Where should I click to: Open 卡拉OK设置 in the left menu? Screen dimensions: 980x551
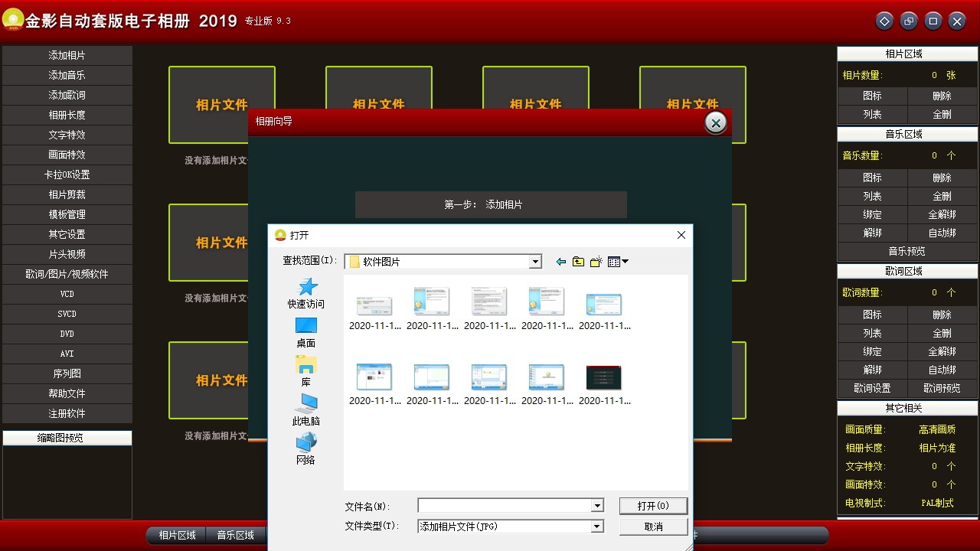tap(67, 174)
